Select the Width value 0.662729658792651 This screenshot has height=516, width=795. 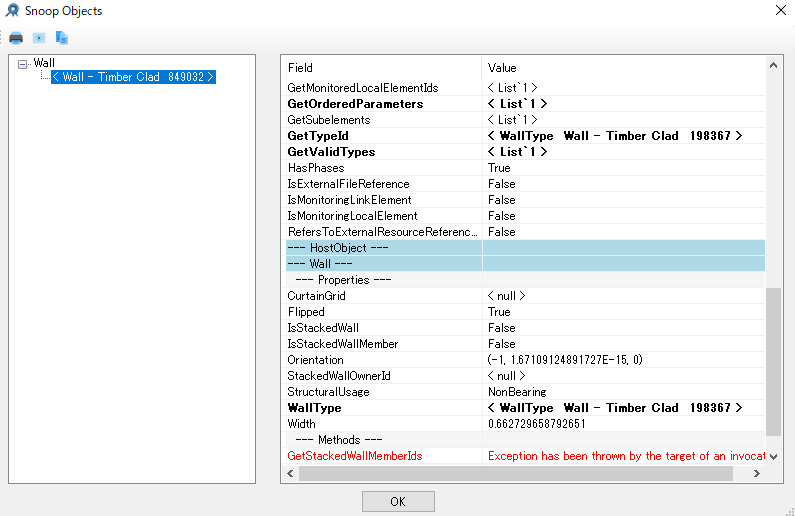point(536,424)
